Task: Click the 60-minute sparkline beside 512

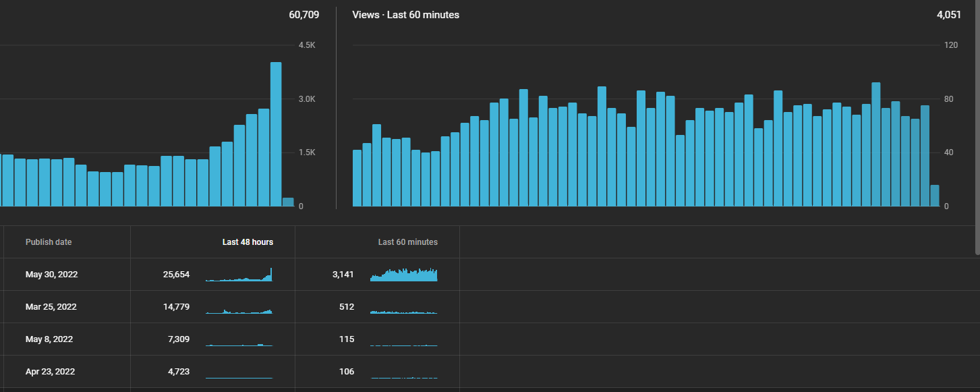Action: click(x=404, y=312)
